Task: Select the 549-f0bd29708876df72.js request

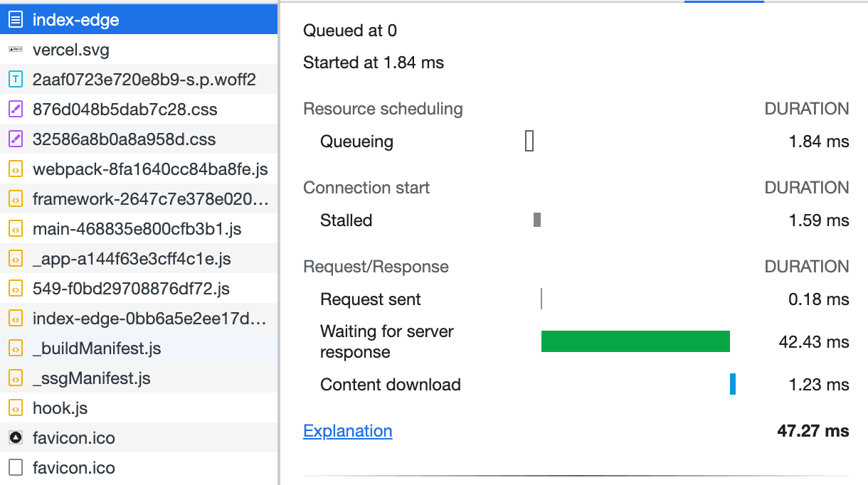Action: click(131, 289)
